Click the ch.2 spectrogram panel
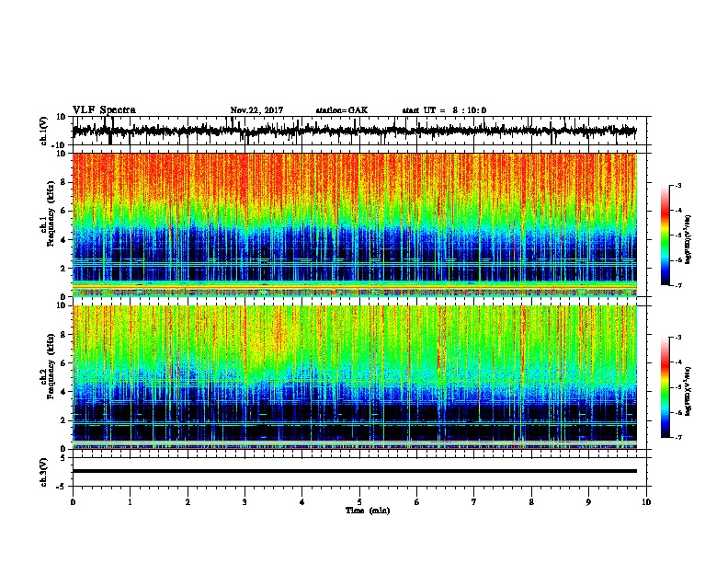Image resolution: width=728 pixels, height=563 pixels. point(355,377)
